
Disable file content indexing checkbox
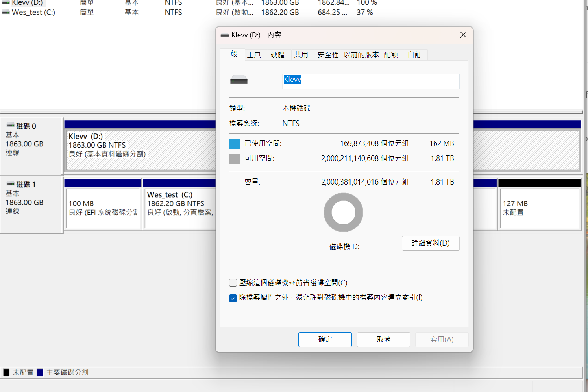[x=233, y=298]
